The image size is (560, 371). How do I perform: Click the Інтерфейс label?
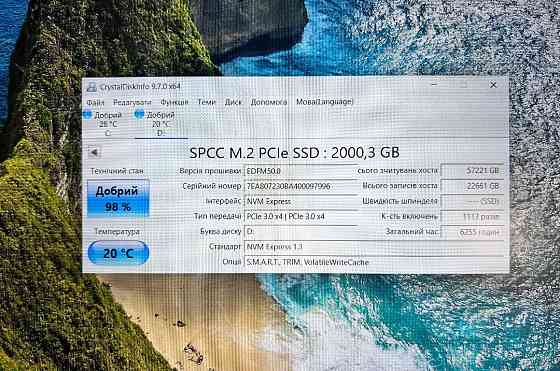click(223, 201)
